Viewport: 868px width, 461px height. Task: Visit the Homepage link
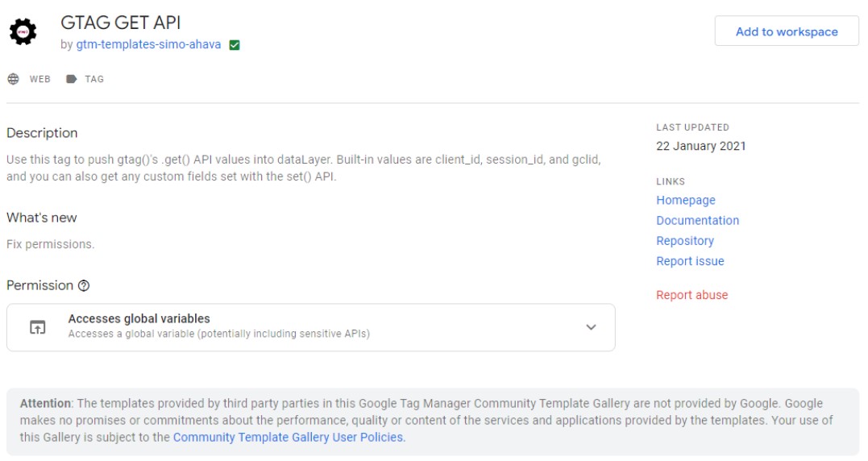click(685, 200)
